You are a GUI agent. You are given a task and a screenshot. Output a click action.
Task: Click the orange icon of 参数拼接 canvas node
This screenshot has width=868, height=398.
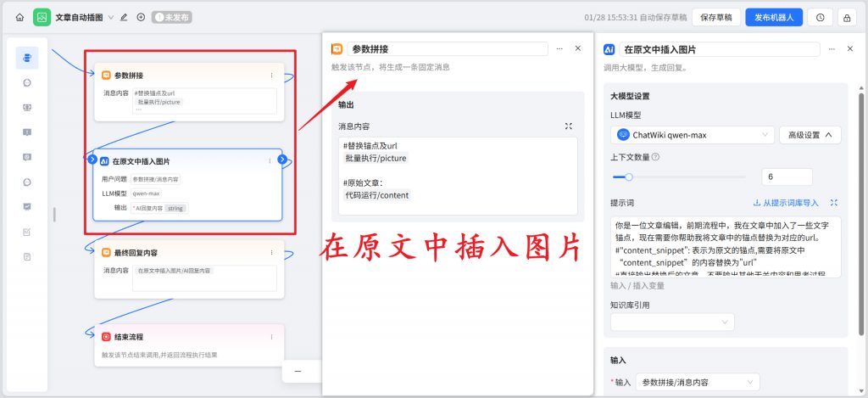click(x=106, y=75)
